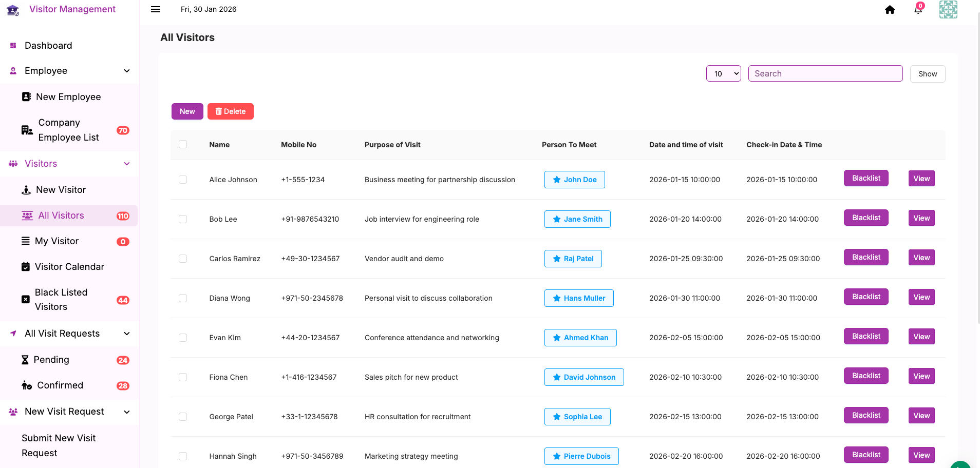This screenshot has height=468, width=980.
Task: Go to New Visitor menu item
Action: 61,190
